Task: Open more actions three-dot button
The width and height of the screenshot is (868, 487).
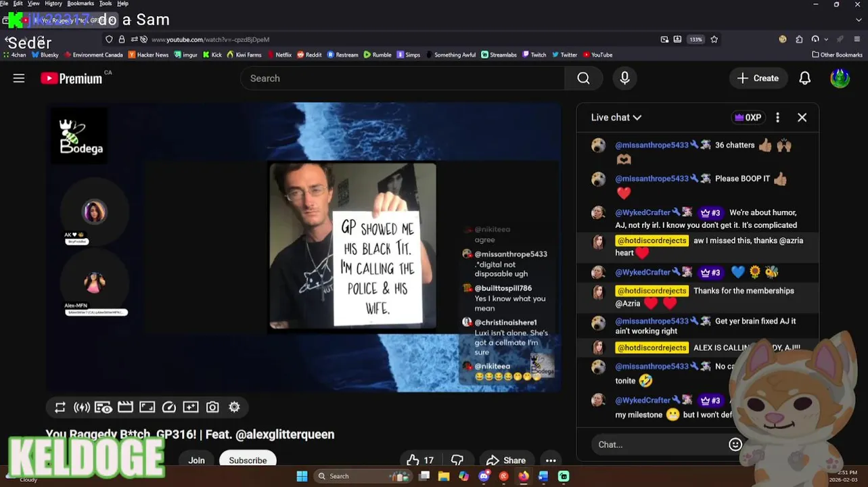Action: tap(551, 461)
